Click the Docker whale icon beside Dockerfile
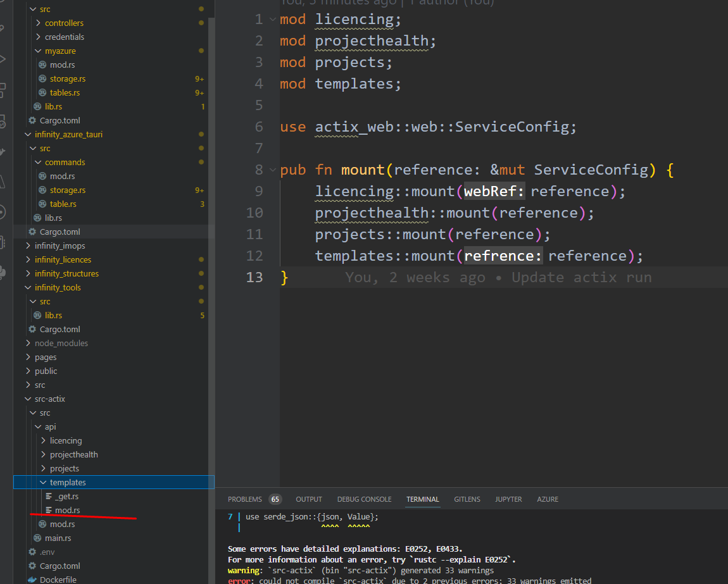728x584 pixels. coord(32,580)
